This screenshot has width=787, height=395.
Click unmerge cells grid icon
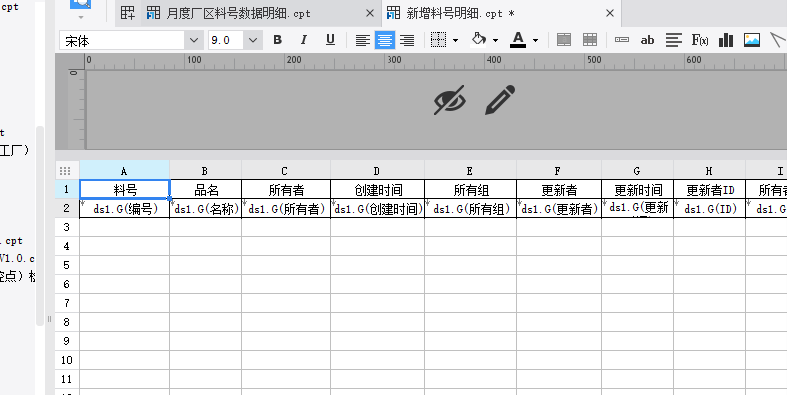click(590, 40)
